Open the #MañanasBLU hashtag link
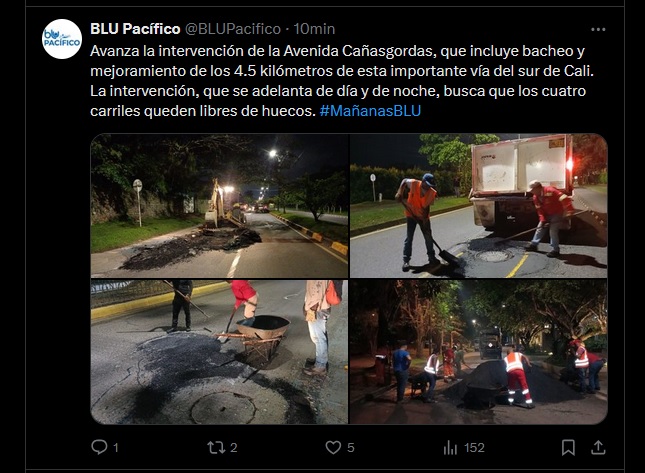645x473 pixels. click(370, 111)
